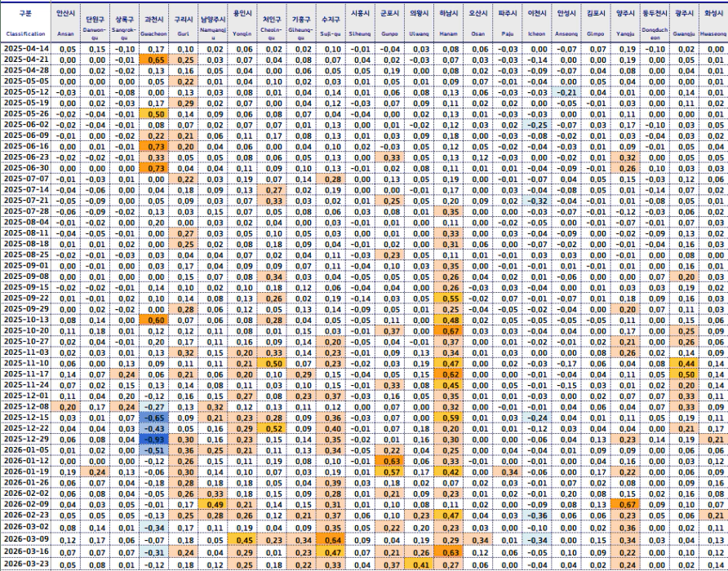Screen dimensions: 728x571
Task: Select Gwacheon -0.93 cell in 2025-12-29 row
Action: pyautogui.click(x=154, y=439)
